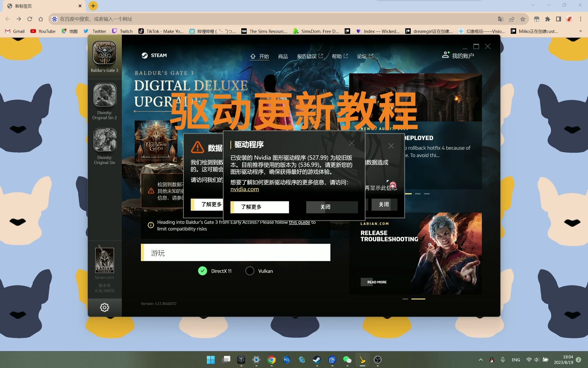This screenshot has height=368, width=588.
Task: Open the 商品 store tab
Action: click(x=283, y=56)
